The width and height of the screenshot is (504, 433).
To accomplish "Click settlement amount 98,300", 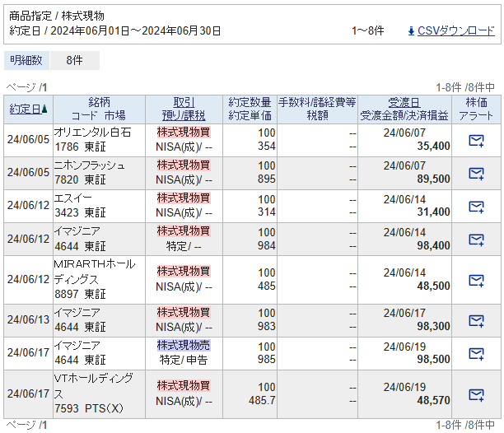I will [433, 326].
